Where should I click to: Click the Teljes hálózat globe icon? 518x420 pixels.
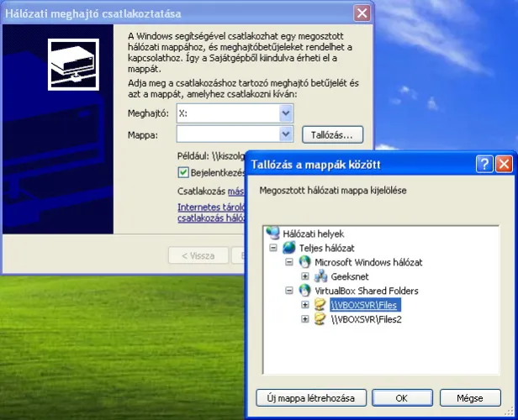point(289,248)
